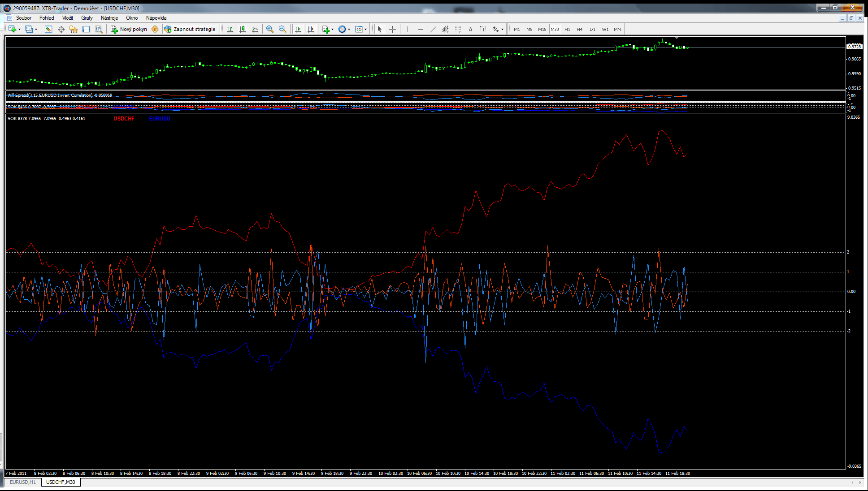
Task: Switch to the EURUSD,H1 chart tab
Action: pos(23,482)
